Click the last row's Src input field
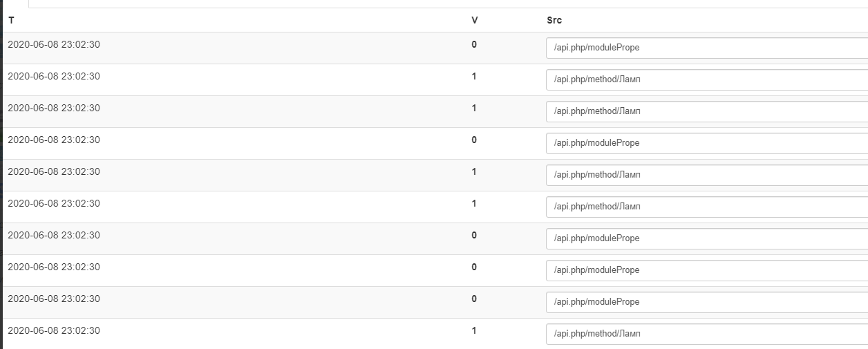This screenshot has width=868, height=349. click(705, 334)
